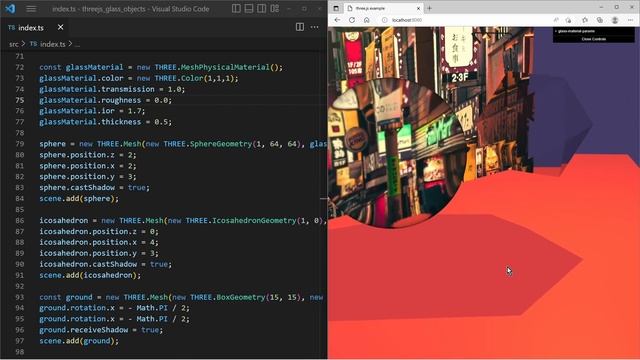Click the THREE.Color(1,1,1) text on line 73
This screenshot has width=640, height=360.
[194, 78]
